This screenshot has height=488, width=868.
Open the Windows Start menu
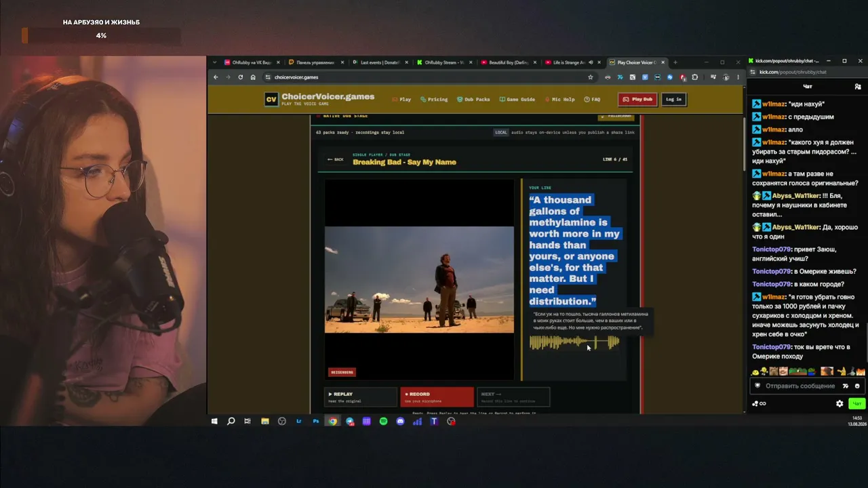coord(214,421)
